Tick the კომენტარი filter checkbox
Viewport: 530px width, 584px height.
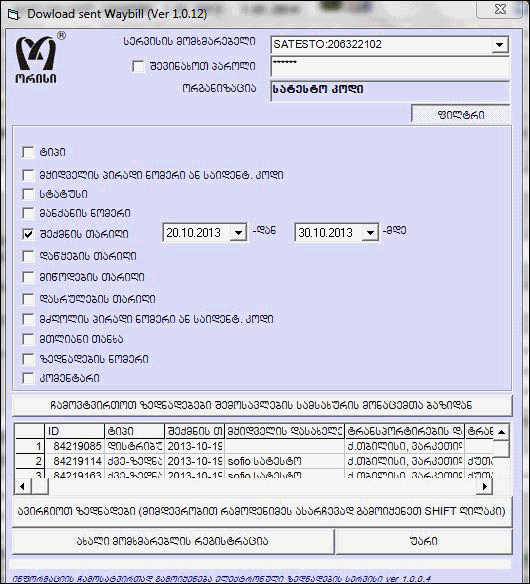(x=28, y=378)
